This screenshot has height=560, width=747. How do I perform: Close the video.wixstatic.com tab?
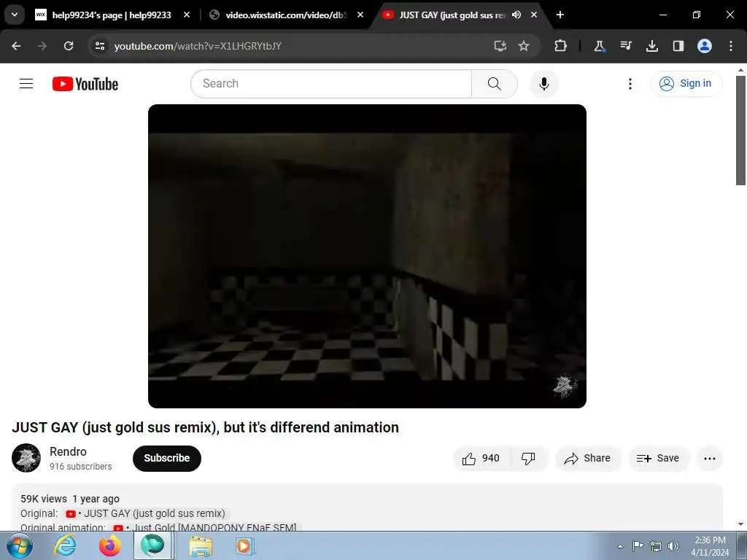[x=360, y=15]
